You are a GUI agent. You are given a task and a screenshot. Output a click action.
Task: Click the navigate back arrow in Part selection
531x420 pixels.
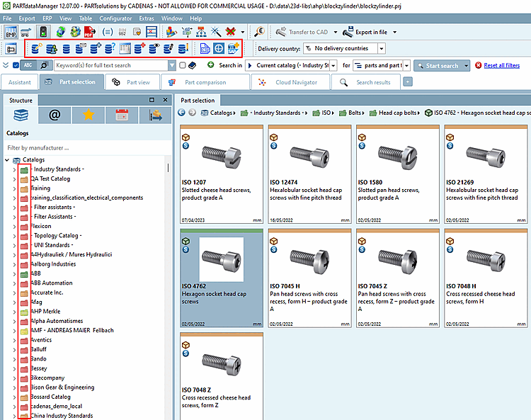[x=181, y=113]
